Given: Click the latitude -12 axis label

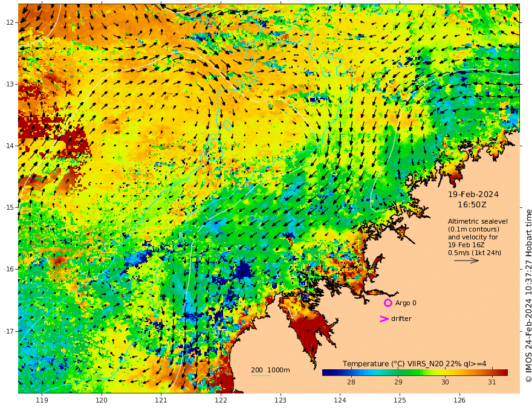Looking at the screenshot, I should (x=9, y=22).
